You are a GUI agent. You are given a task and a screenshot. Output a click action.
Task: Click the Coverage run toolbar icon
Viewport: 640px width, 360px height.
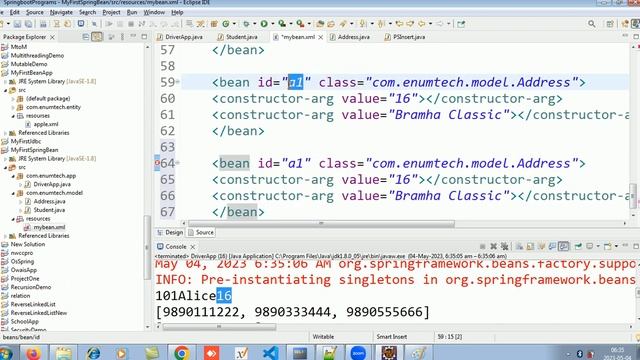coord(282,24)
